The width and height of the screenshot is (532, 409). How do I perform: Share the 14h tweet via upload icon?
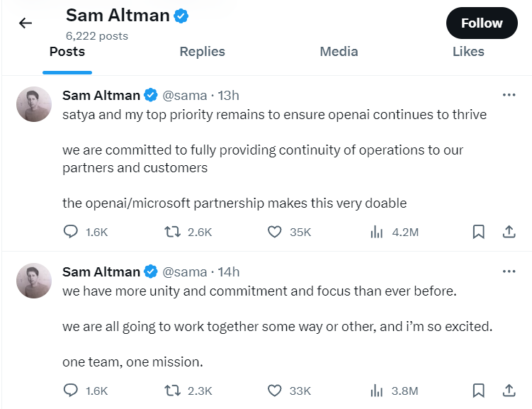(509, 391)
